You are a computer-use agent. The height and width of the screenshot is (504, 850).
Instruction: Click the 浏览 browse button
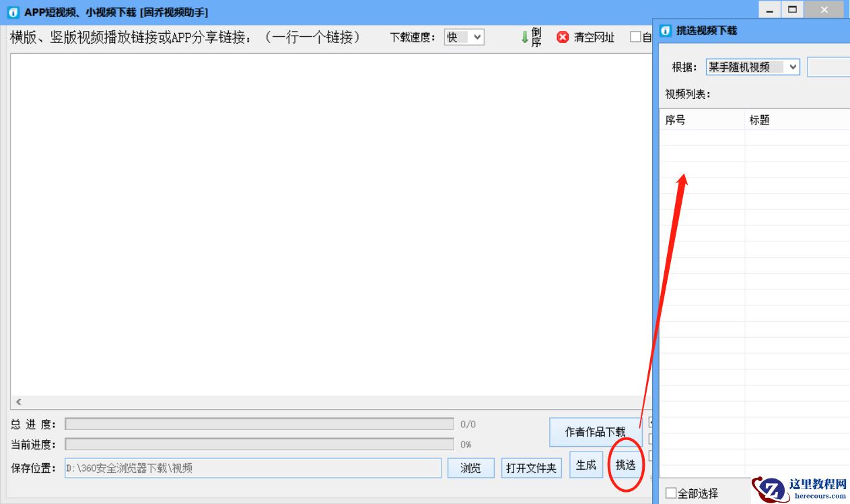(471, 468)
